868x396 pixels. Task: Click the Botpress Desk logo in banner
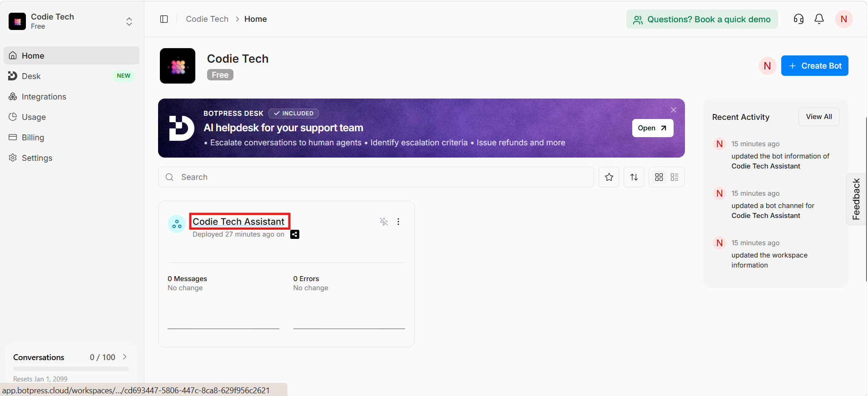pyautogui.click(x=181, y=128)
